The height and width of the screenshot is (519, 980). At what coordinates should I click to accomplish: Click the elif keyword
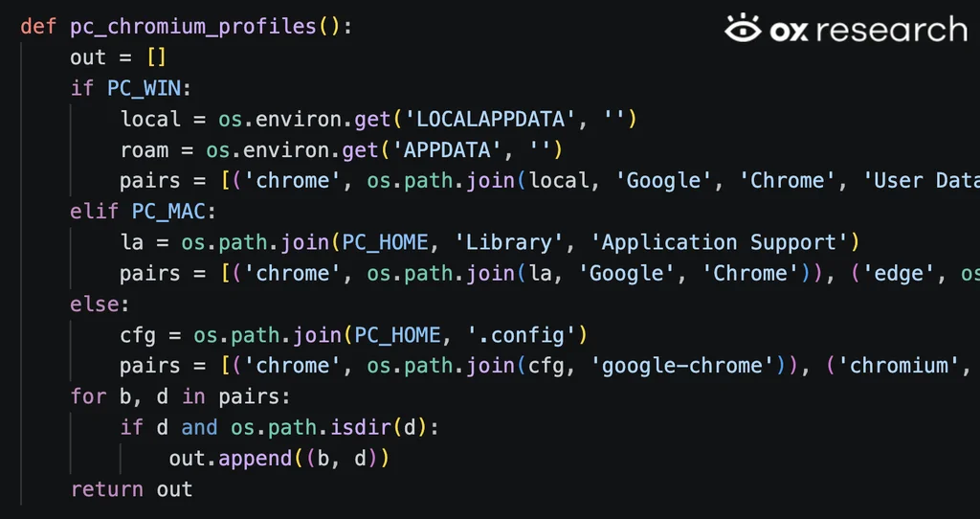94,212
